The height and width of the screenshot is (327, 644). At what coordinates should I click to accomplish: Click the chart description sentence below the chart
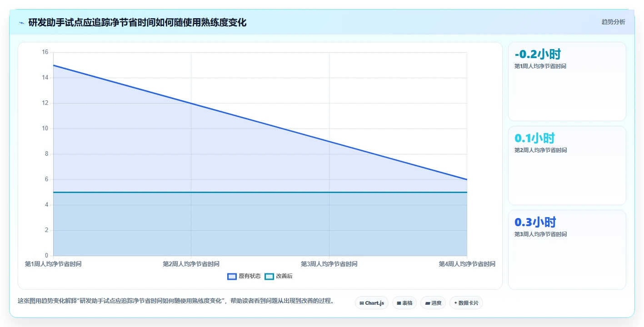point(176,301)
